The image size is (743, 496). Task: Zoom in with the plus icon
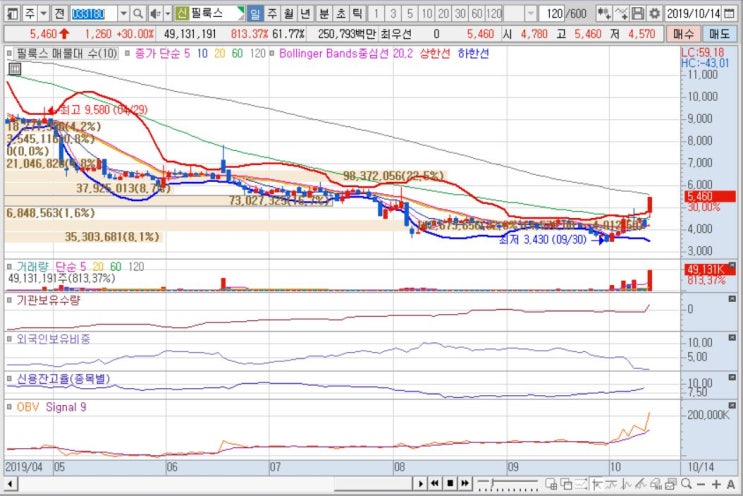click(x=716, y=484)
